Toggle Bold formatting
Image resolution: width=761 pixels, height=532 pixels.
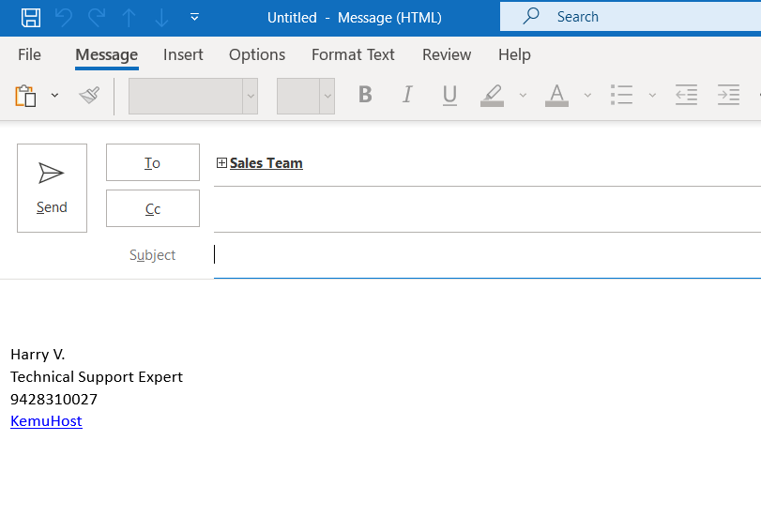point(365,95)
